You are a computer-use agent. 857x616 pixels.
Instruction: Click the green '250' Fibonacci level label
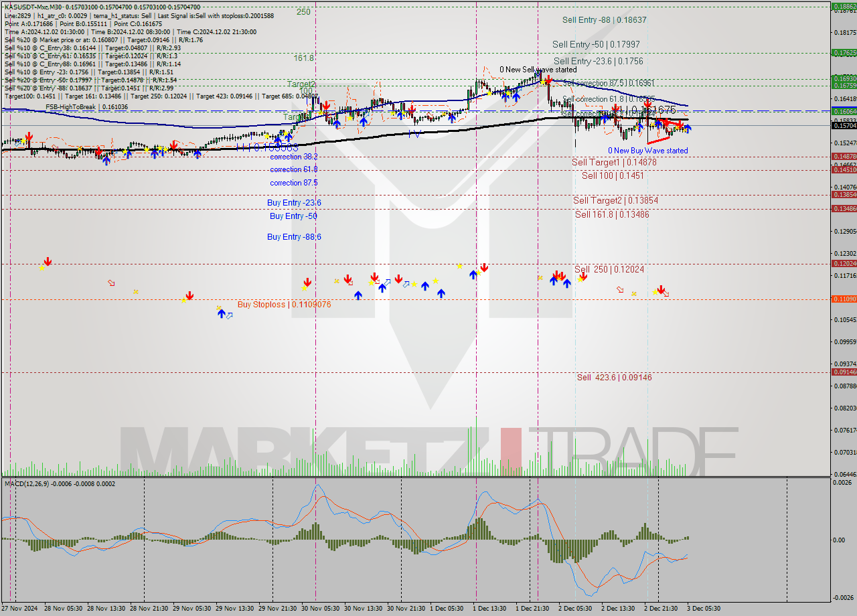(x=303, y=11)
